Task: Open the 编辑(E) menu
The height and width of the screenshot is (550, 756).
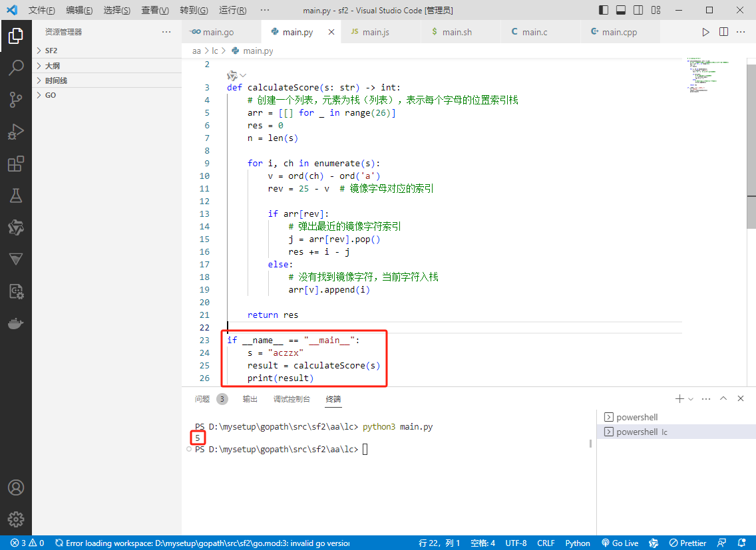Action: coord(79,10)
